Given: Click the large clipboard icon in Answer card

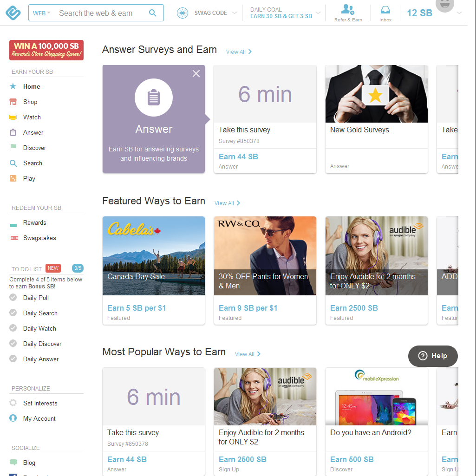Looking at the screenshot, I should (154, 98).
